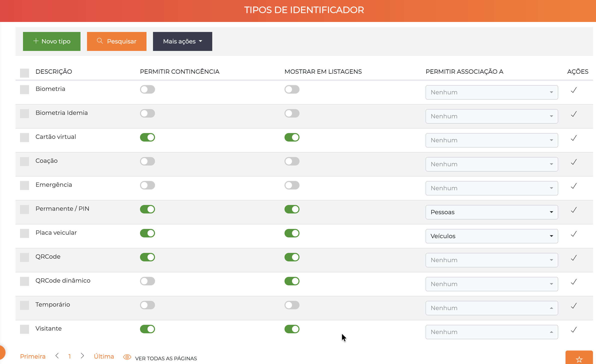Confirm the Emergência row with its checkmark
596x364 pixels.
coord(574,186)
